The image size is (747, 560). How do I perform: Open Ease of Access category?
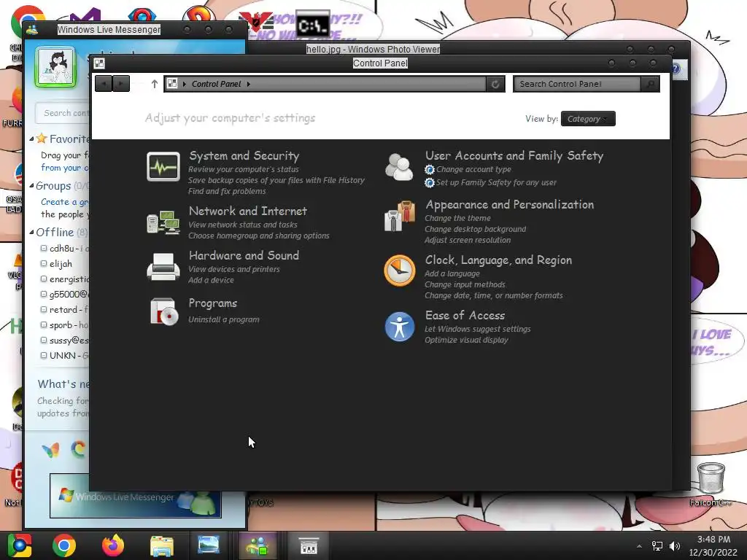point(465,315)
